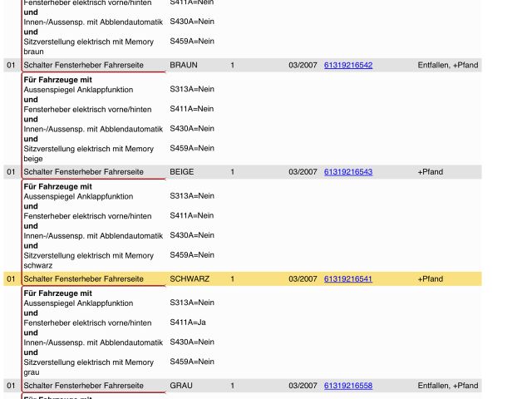Viewport: 532px width, 399px height.
Task: Open part number link 61319216543
Action: [347, 172]
